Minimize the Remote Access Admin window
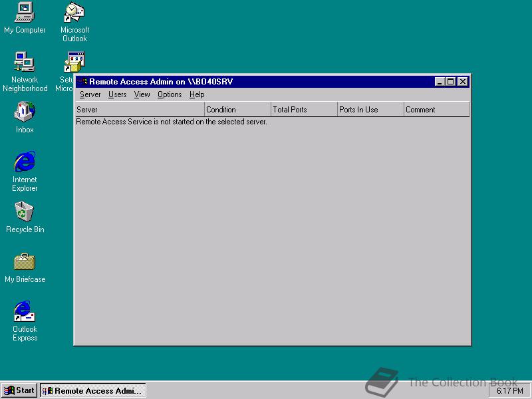Screen dimensions: 532x399 pos(440,82)
